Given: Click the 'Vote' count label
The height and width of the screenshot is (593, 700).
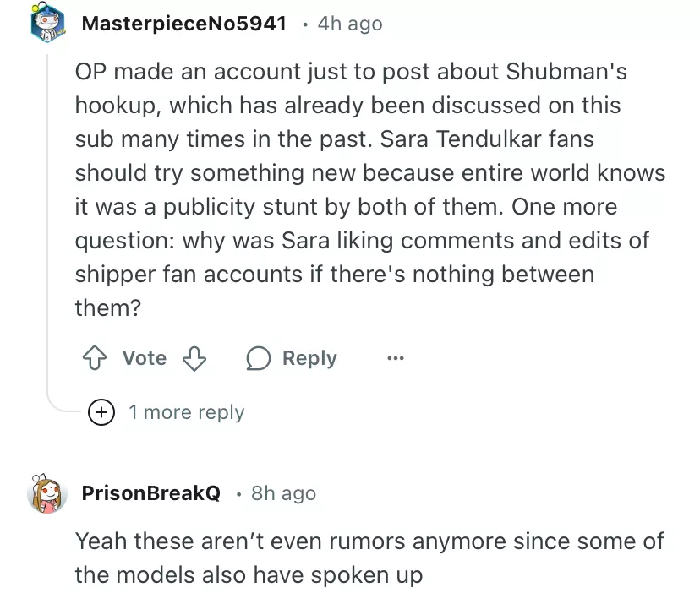Looking at the screenshot, I should click(144, 358).
